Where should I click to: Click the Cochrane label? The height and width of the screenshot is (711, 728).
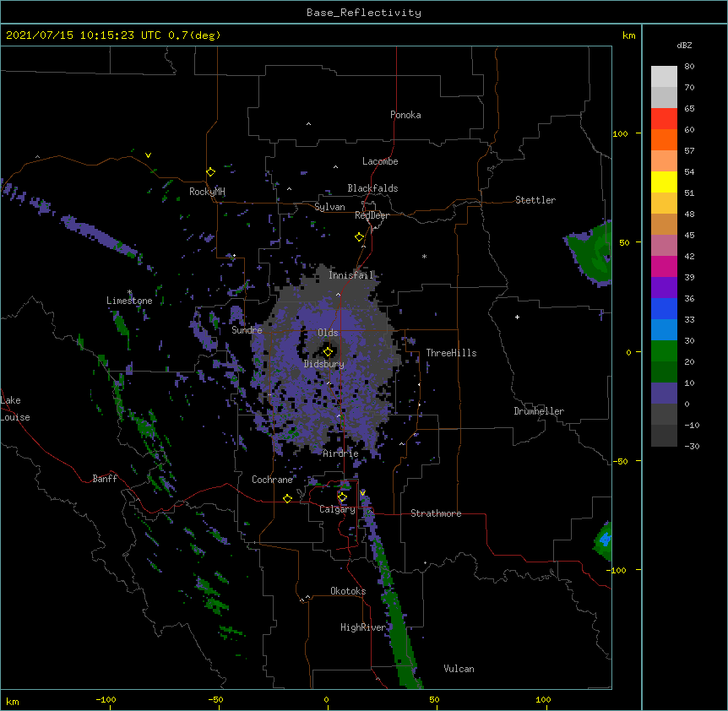point(272,480)
